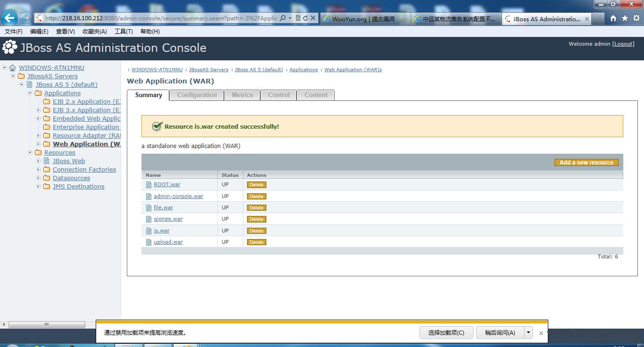Click the 稍后询问(A) button
Viewport: 644px width, 347px height.
click(x=500, y=332)
